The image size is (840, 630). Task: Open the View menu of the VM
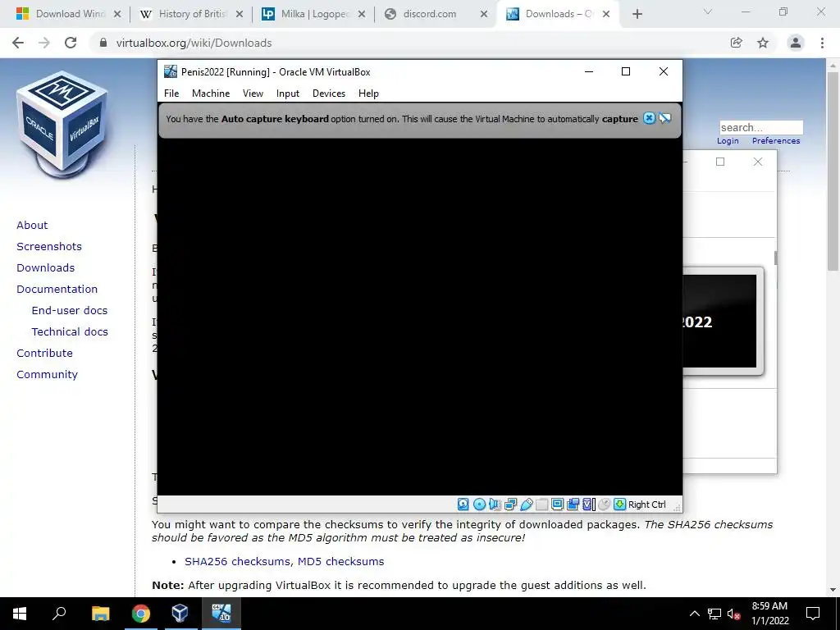click(x=253, y=94)
